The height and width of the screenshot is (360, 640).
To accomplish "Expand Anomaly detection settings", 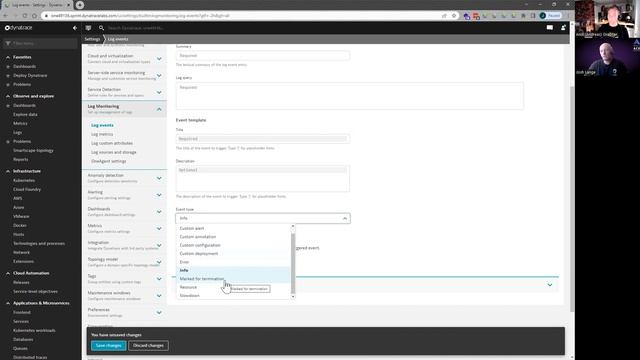I will pyautogui.click(x=159, y=178).
